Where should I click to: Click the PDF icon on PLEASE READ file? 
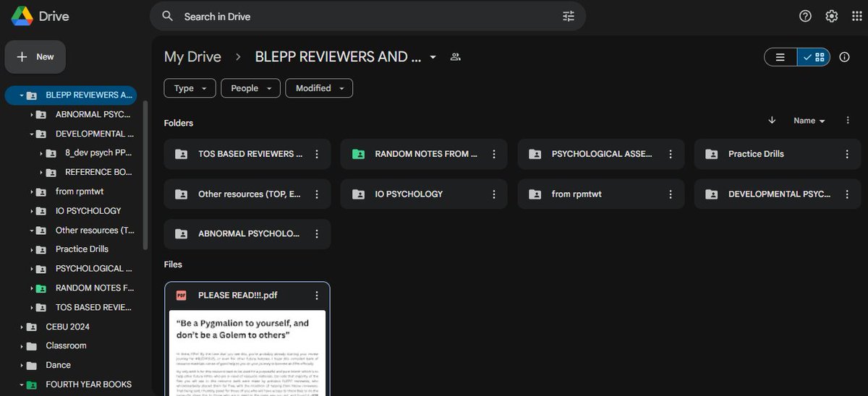(182, 296)
